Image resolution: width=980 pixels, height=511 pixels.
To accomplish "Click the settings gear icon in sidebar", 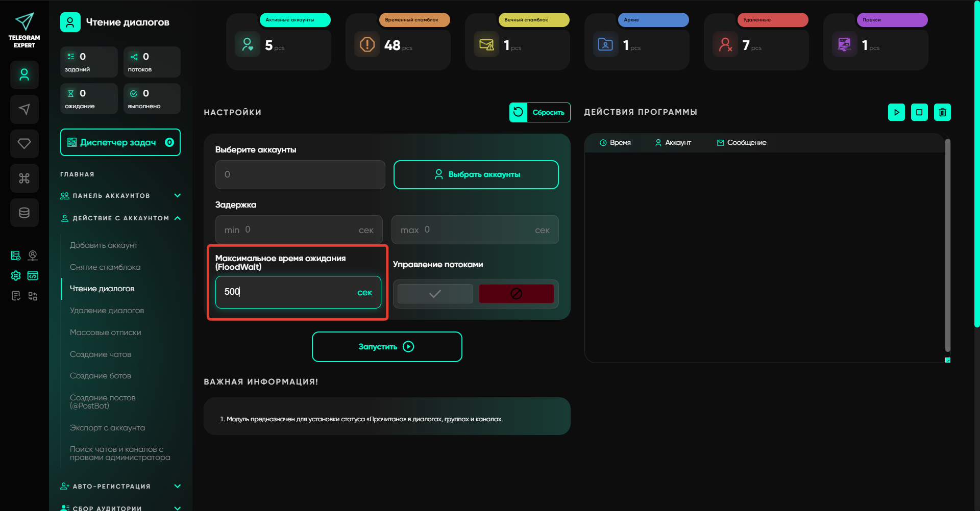I will point(16,276).
